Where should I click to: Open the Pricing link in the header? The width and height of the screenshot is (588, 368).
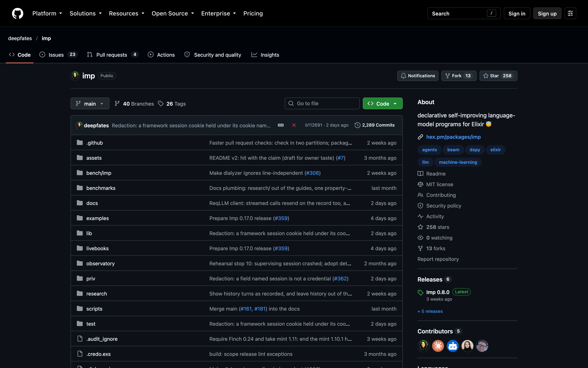click(253, 13)
